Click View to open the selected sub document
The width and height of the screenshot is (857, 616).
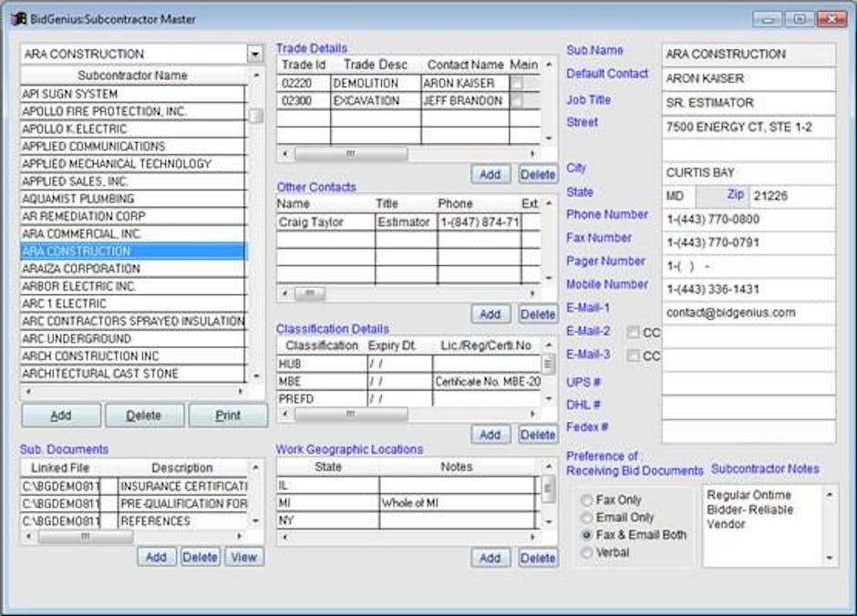(243, 556)
